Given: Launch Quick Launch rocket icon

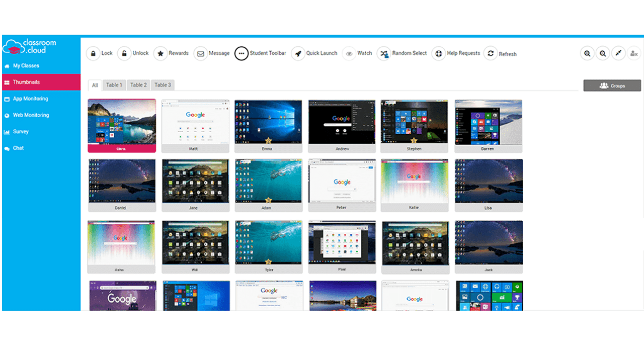Looking at the screenshot, I should 298,53.
